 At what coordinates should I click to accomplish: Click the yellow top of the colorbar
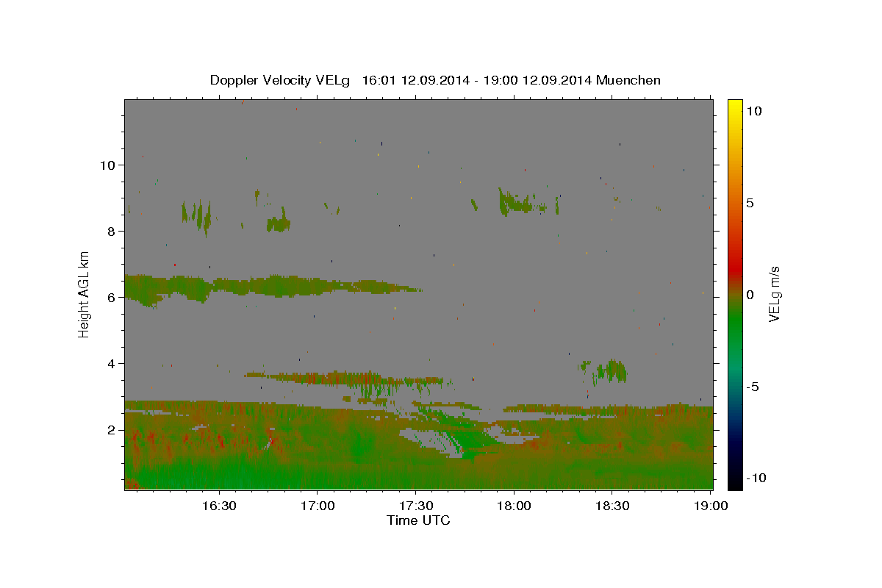[x=735, y=107]
